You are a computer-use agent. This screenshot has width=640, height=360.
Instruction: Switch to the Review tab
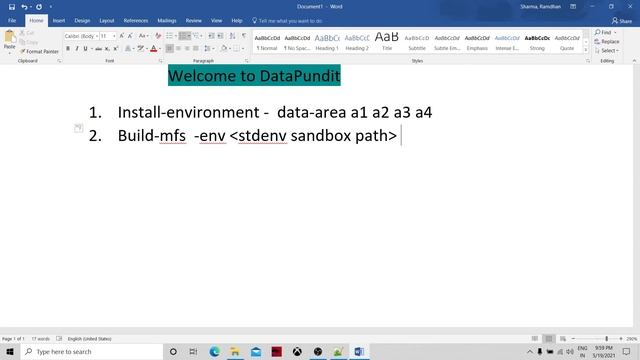click(193, 20)
